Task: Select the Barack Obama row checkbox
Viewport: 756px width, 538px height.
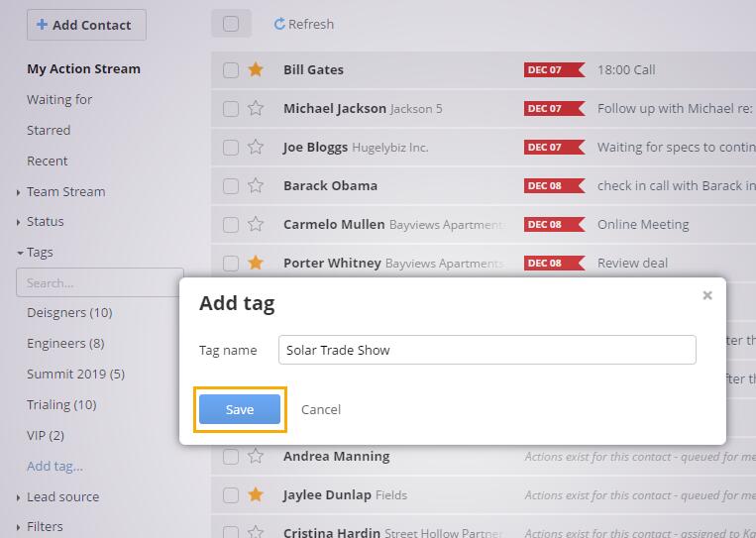Action: tap(231, 185)
